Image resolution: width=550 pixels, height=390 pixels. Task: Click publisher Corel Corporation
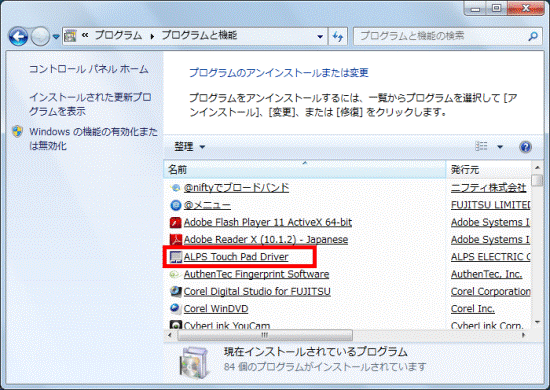(490, 291)
